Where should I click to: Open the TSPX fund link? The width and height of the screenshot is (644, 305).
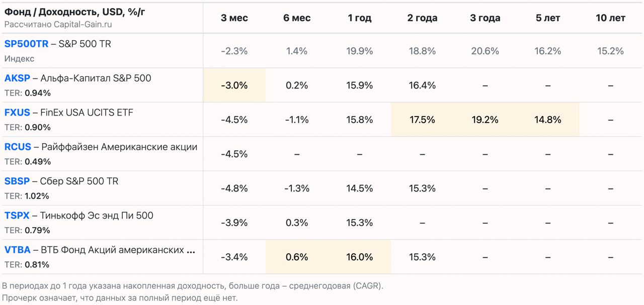[x=17, y=216]
